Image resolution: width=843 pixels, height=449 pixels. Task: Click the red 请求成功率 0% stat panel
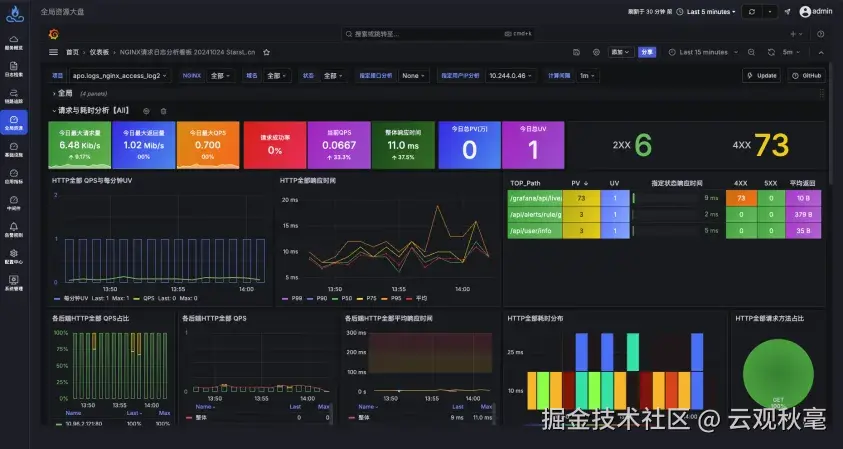click(x=275, y=145)
